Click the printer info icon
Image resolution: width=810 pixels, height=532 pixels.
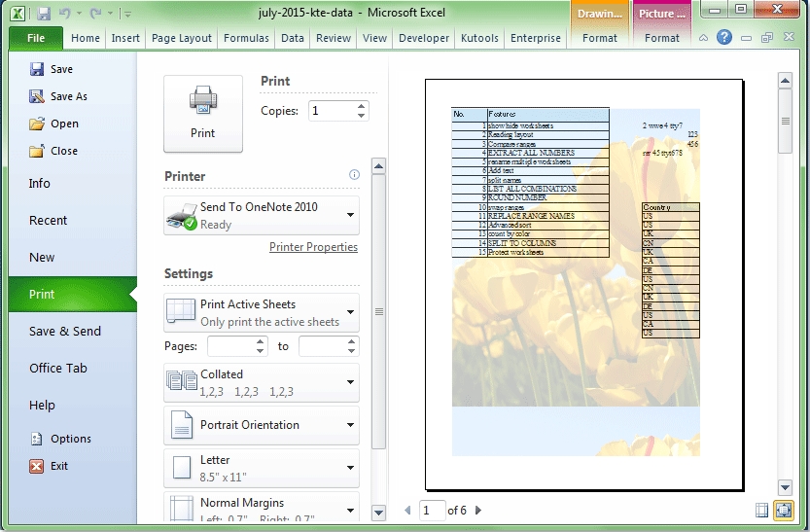(x=354, y=175)
